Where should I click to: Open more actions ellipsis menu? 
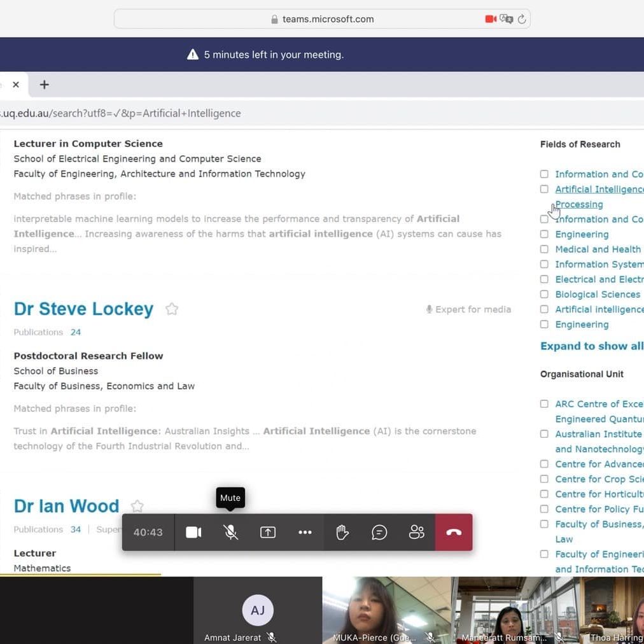click(x=305, y=532)
